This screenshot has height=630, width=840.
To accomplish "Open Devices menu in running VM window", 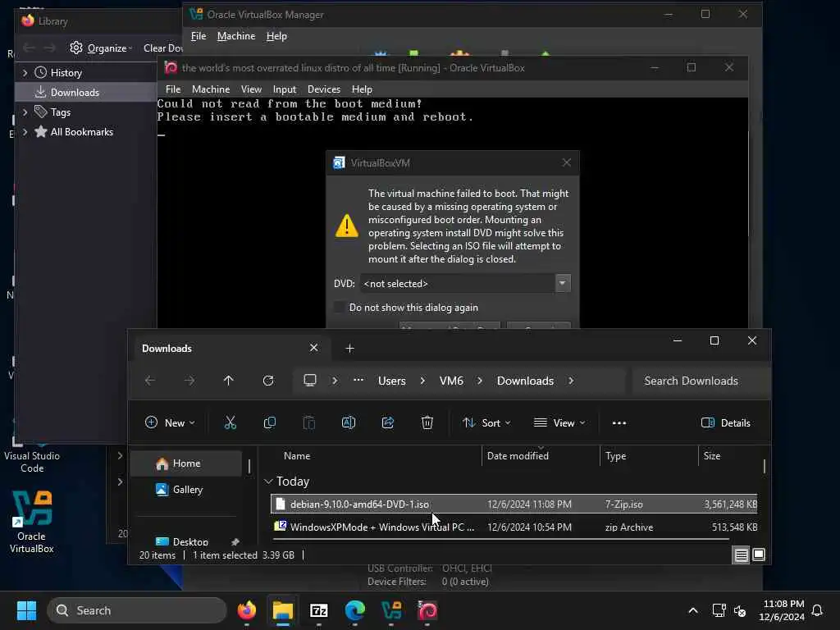I will tap(323, 89).
